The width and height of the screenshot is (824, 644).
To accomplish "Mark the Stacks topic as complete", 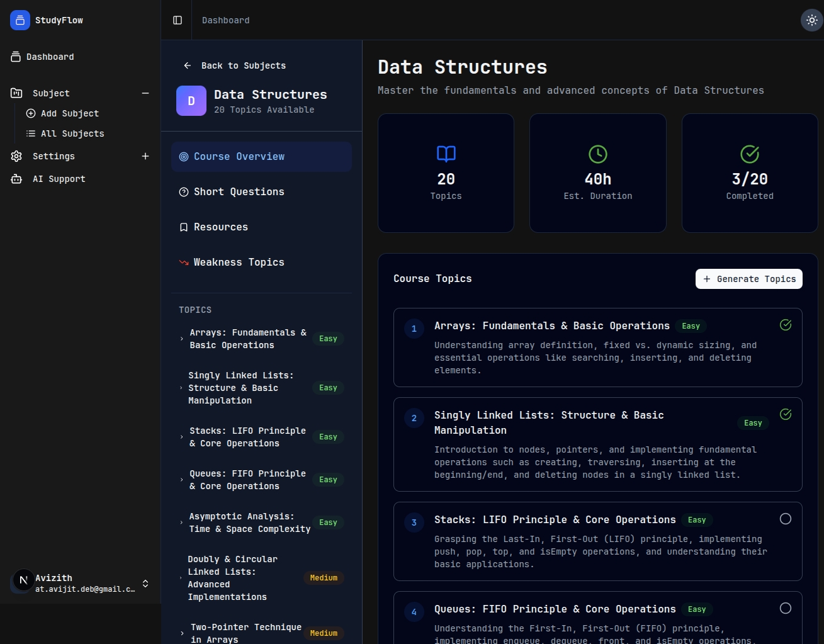I will (x=786, y=519).
